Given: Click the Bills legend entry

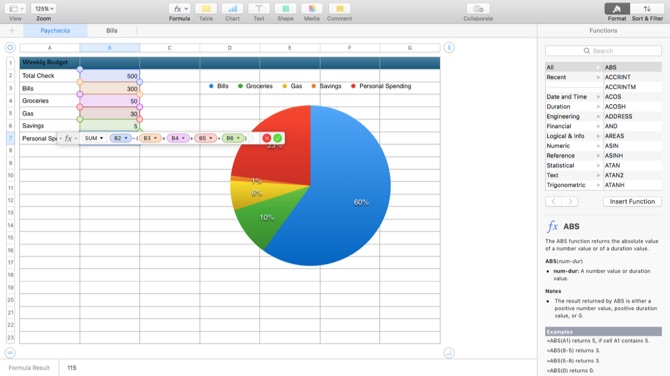Looking at the screenshot, I should click(219, 86).
